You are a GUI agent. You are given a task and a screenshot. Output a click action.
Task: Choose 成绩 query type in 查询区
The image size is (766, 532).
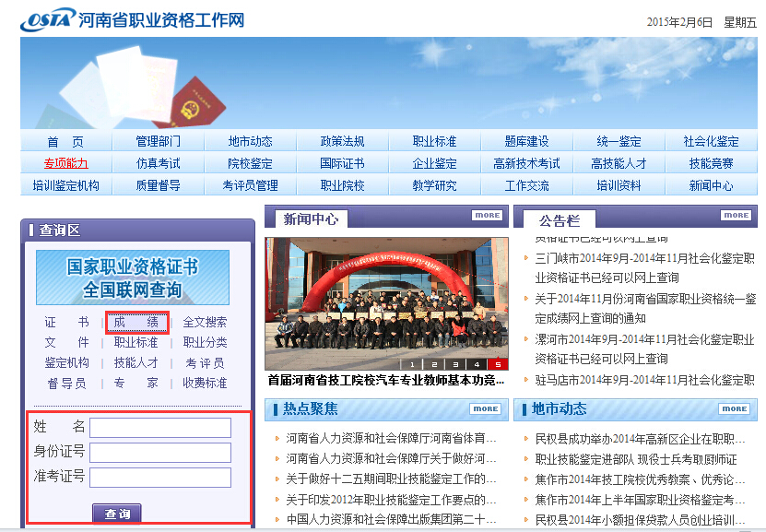136,323
